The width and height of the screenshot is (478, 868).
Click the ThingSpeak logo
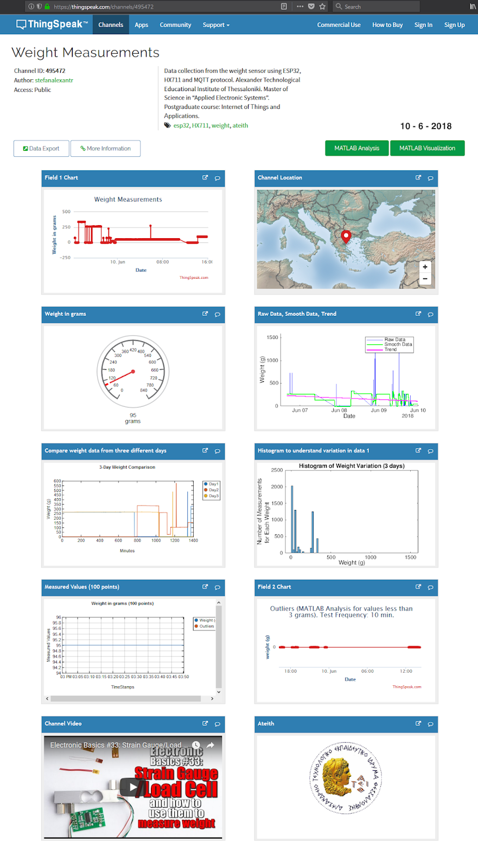(x=52, y=24)
